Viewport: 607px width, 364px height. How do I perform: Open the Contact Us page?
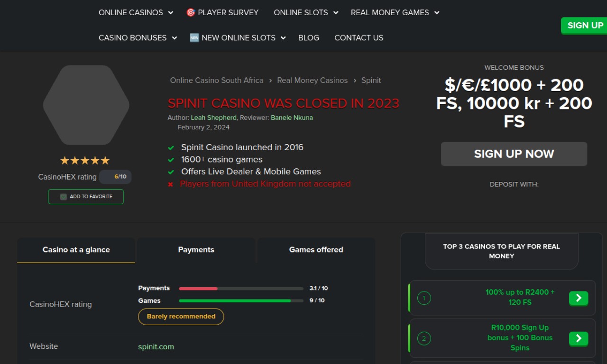[359, 38]
